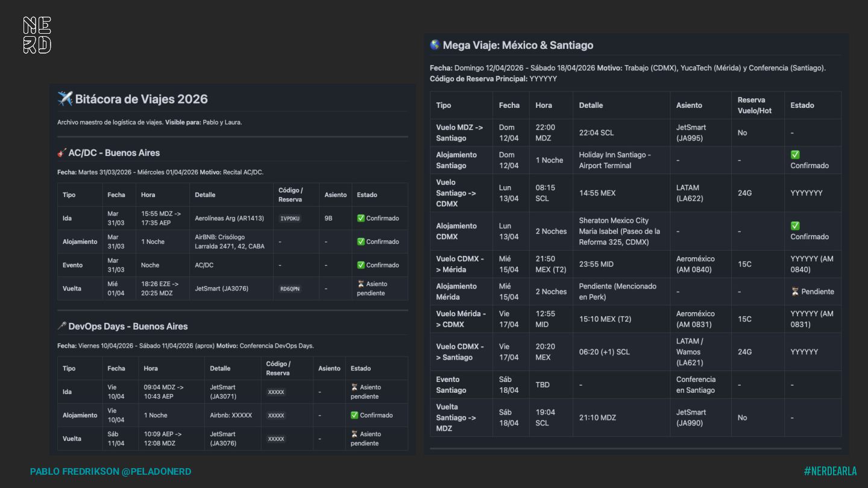The height and width of the screenshot is (488, 868).
Task: Click the airplane icon beside Bitácora de Viajes
Action: point(64,99)
